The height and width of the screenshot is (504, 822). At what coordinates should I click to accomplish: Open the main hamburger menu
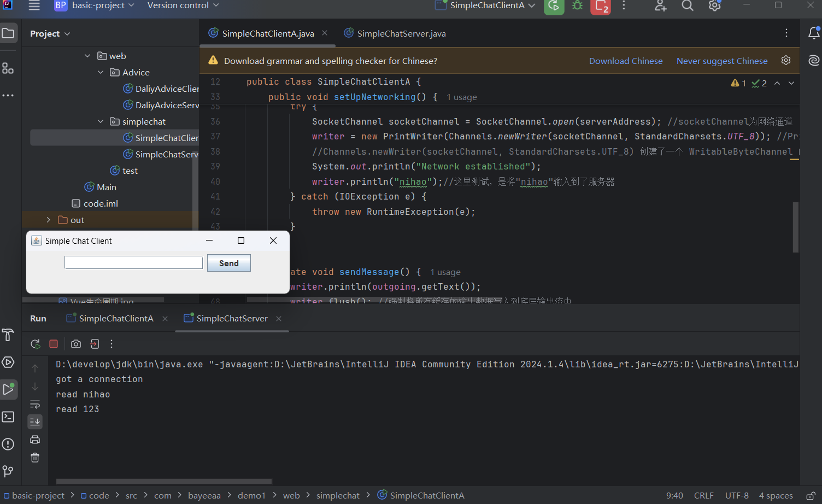[x=34, y=6]
